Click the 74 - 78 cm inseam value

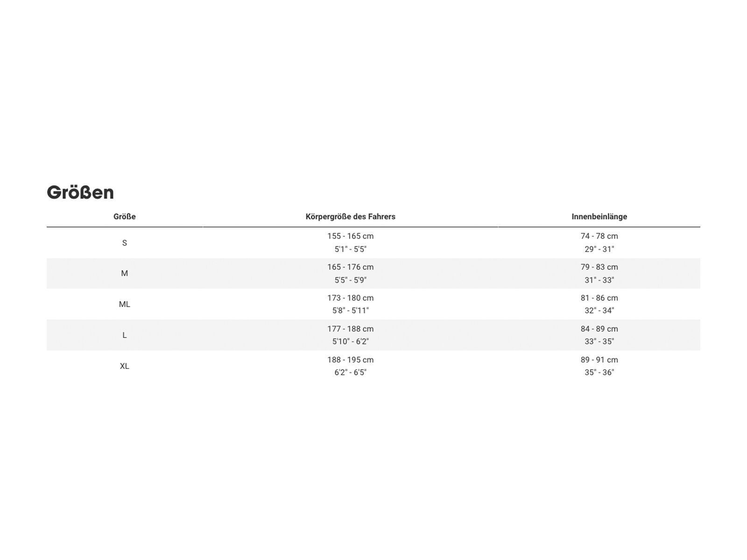tap(599, 236)
